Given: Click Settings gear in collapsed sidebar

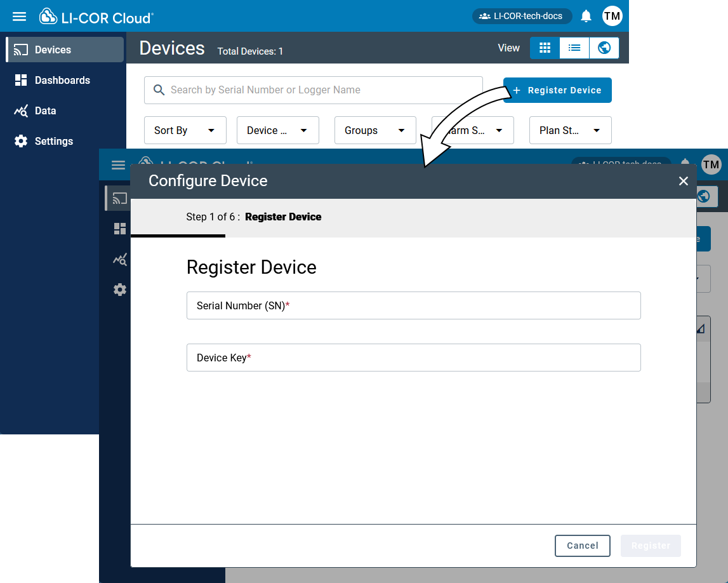Looking at the screenshot, I should click(x=120, y=290).
